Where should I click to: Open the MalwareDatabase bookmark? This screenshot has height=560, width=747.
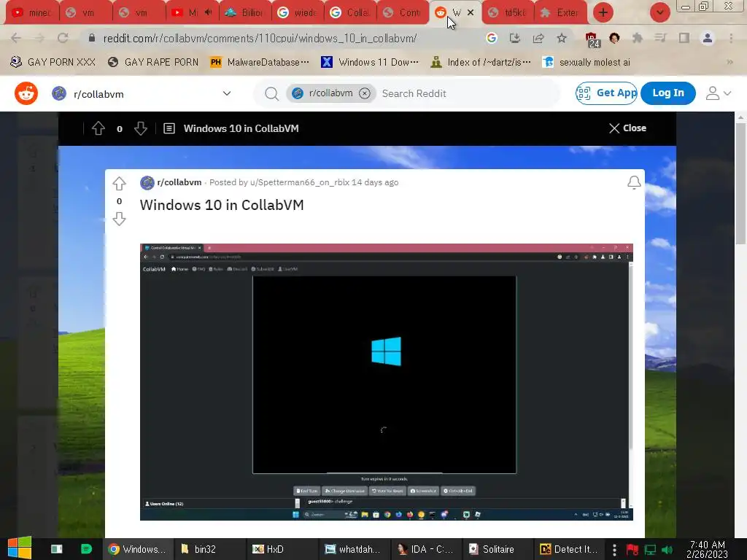(259, 62)
